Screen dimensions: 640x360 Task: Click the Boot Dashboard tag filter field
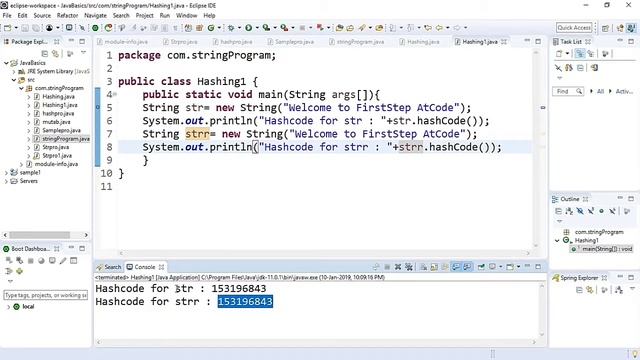[45, 295]
